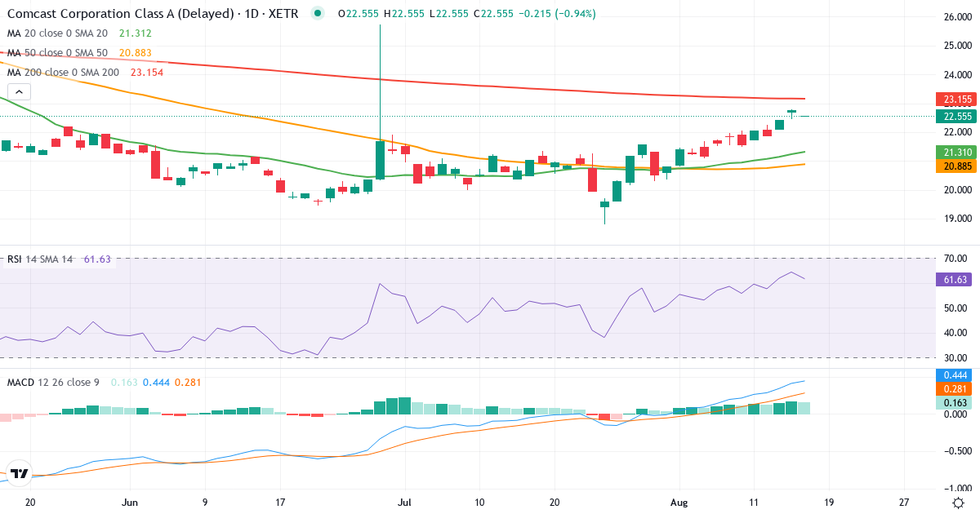Viewport: 980px width, 514px height.
Task: Click the MACD legend value 0.281
Action: click(188, 382)
